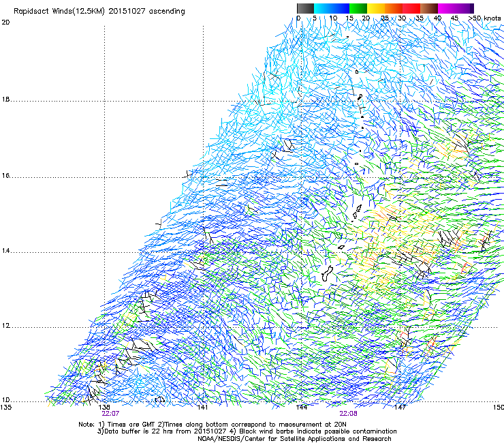Screen dimensions: 504x443
Task: Select the yellow 20-25 knots legend swatch
Action: pyautogui.click(x=376, y=8)
